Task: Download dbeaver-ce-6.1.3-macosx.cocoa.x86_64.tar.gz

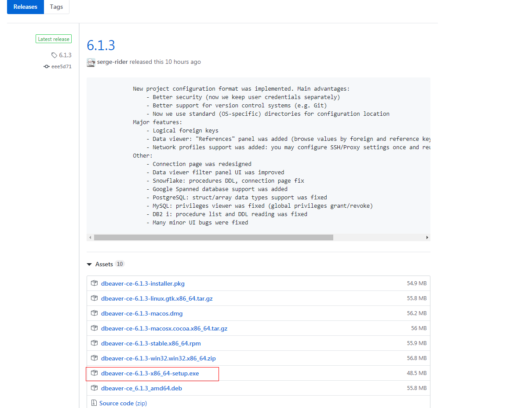Action: click(164, 328)
